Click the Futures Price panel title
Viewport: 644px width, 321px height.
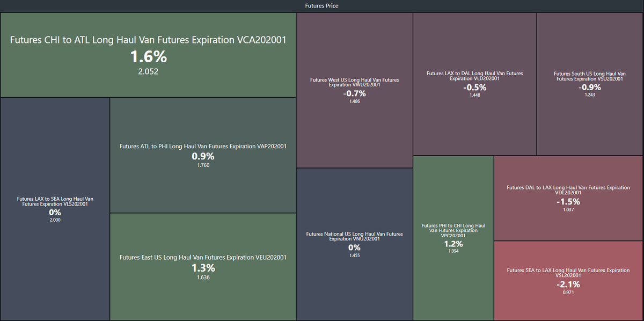pos(321,6)
